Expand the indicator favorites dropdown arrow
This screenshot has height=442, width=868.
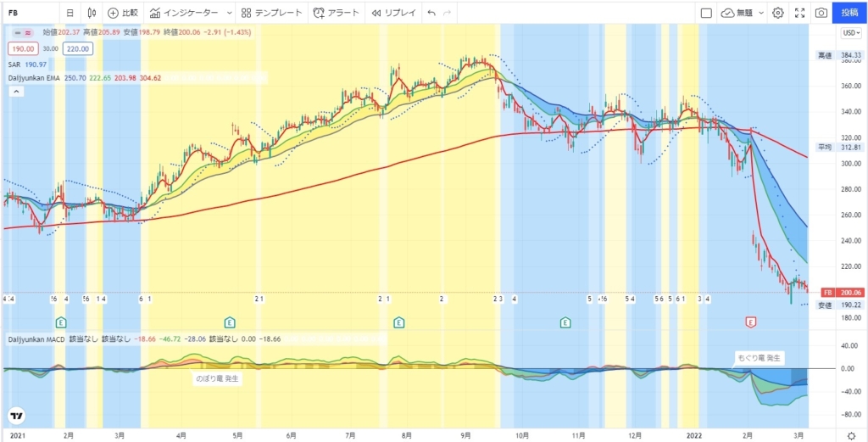(230, 13)
